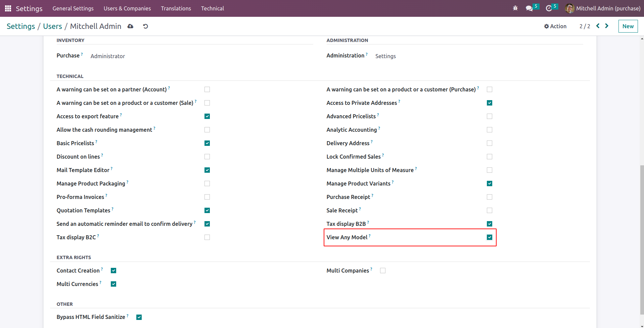Click the New button
The image size is (644, 328).
pyautogui.click(x=628, y=26)
